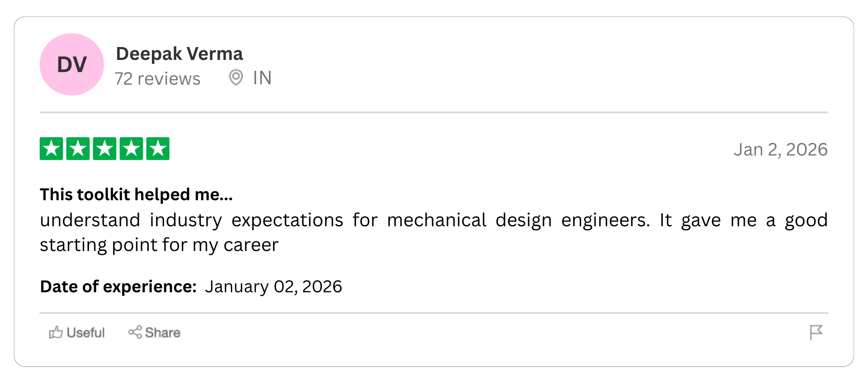Click the Jan 2, 2026 review date
The image size is (868, 380).
[780, 149]
